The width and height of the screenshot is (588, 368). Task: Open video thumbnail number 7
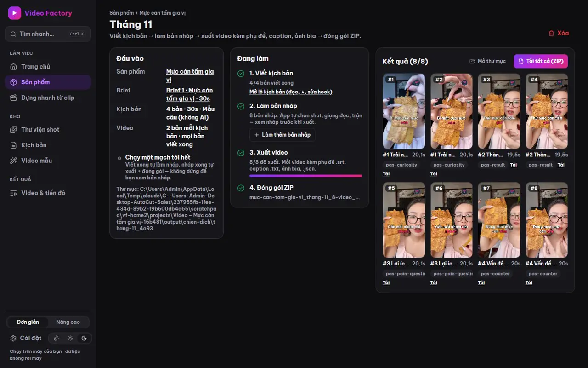pyautogui.click(x=499, y=220)
